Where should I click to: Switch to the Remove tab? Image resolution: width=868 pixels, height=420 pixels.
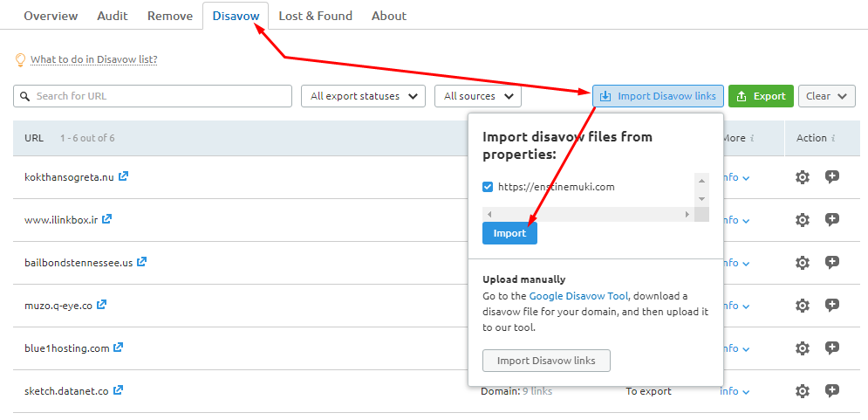click(x=170, y=16)
